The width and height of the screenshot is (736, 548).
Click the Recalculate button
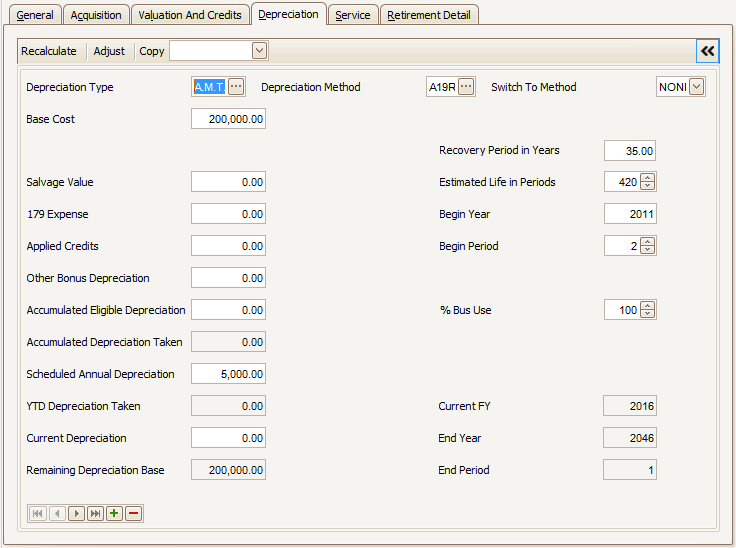click(49, 51)
